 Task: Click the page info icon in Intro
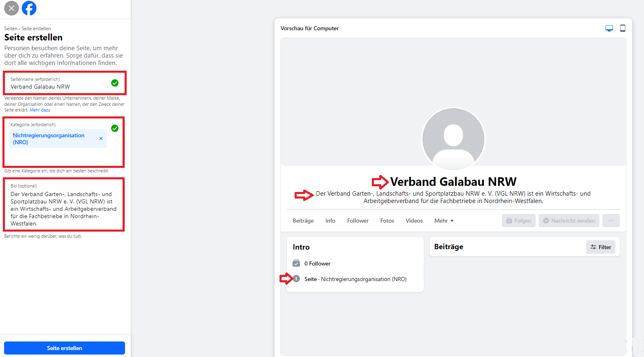(296, 279)
